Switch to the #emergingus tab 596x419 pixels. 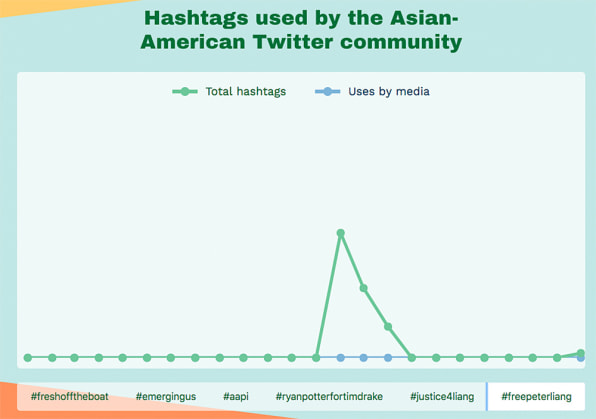[x=166, y=397]
